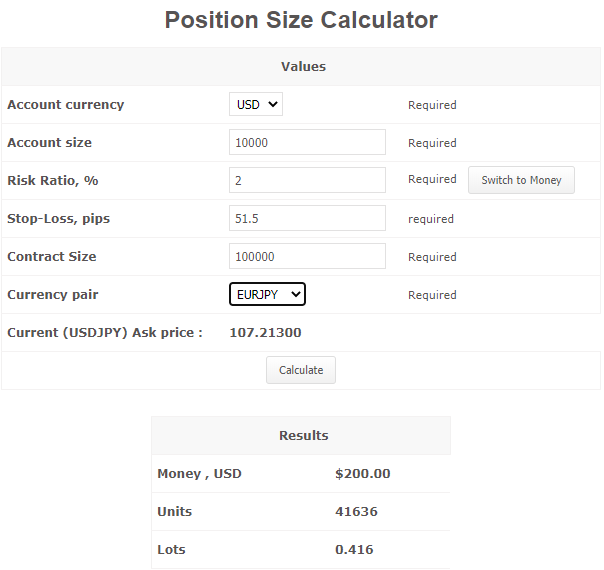Click the Values section header

(303, 67)
